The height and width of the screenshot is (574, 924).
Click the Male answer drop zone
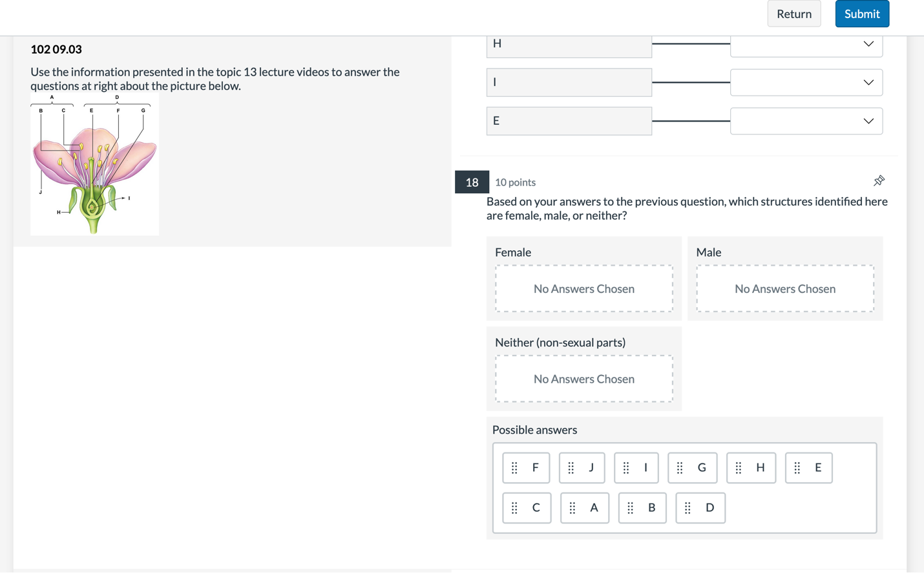coord(784,289)
